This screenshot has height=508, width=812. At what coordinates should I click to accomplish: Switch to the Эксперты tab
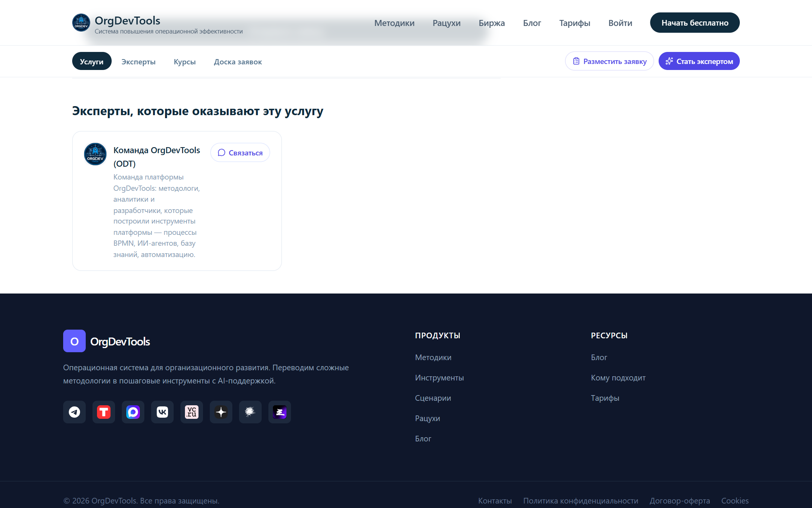[138, 62]
